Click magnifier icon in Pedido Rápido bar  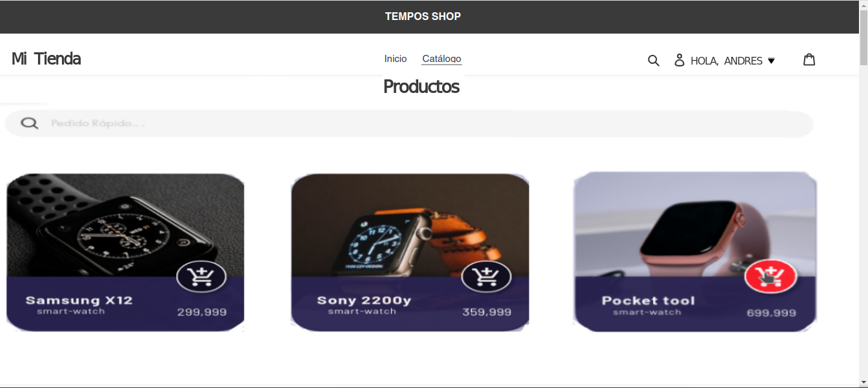(29, 123)
